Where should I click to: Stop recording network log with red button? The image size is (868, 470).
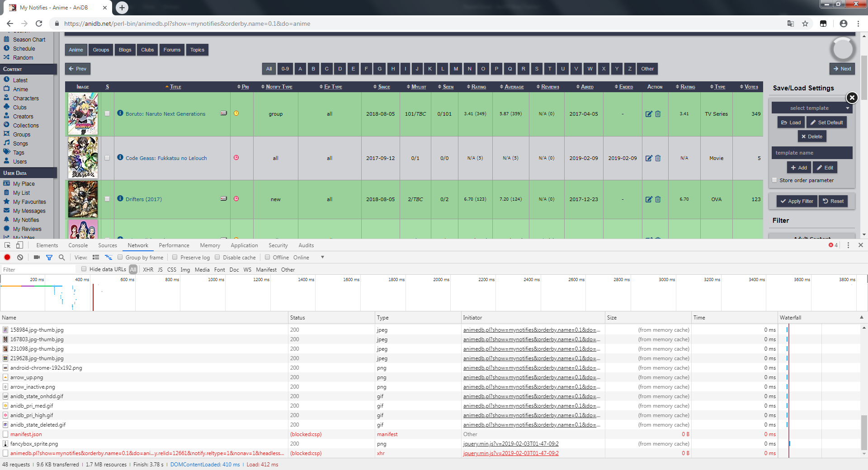tap(7, 258)
